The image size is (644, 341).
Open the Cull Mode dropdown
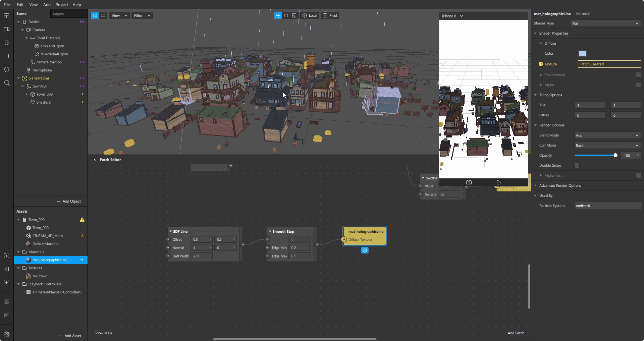tap(607, 145)
